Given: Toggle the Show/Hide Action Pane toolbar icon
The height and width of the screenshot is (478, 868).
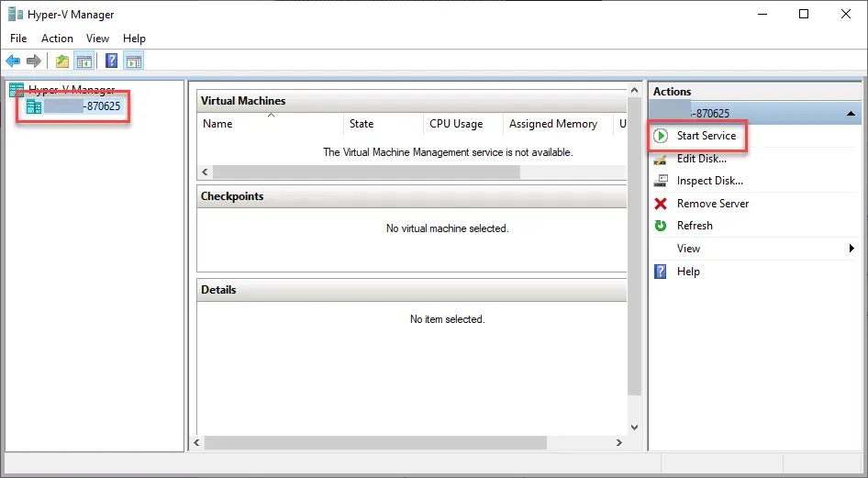Looking at the screenshot, I should (x=133, y=61).
